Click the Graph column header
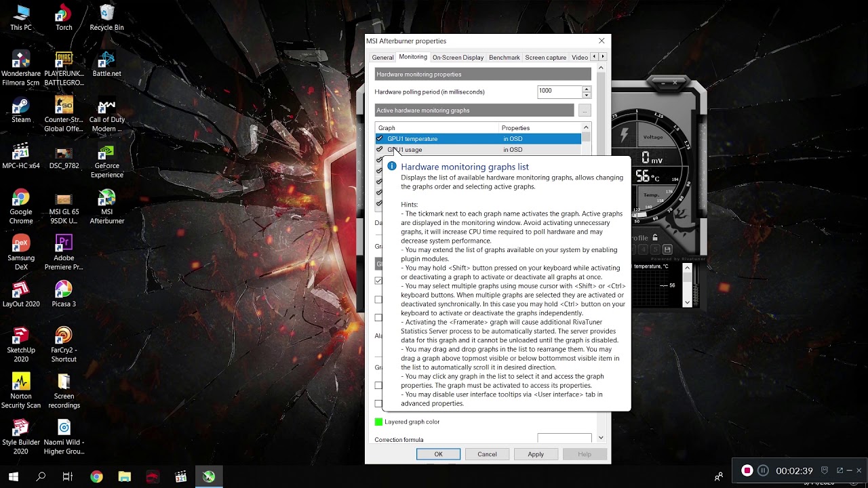 coord(437,127)
